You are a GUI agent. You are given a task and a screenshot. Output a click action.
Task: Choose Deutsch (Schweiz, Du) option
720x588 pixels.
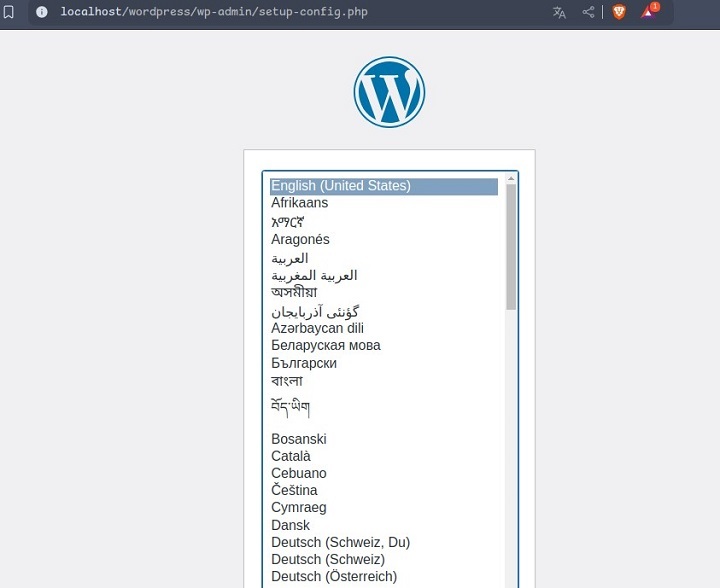click(x=384, y=543)
